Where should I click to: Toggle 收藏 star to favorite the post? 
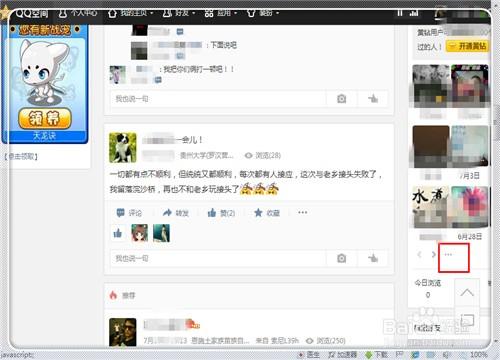(x=267, y=213)
